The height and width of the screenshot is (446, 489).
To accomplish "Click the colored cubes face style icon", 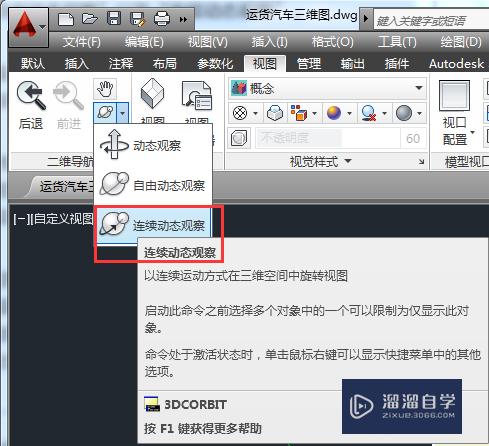I will click(x=299, y=113).
